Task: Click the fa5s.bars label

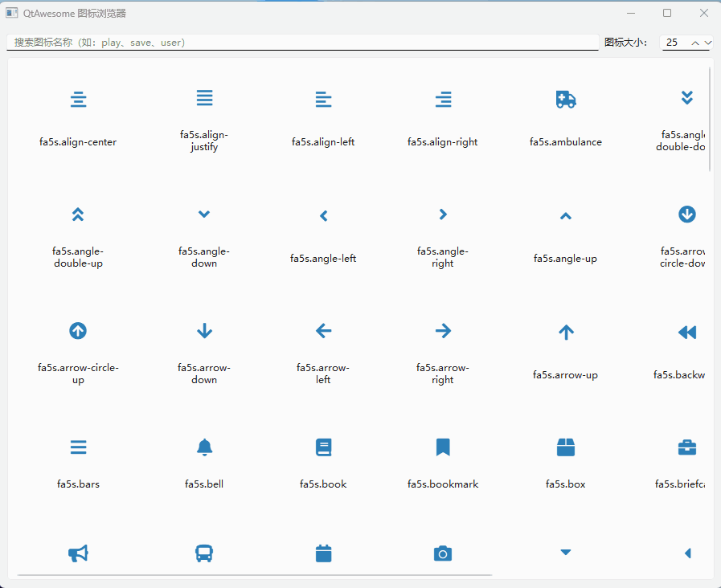Action: click(x=78, y=484)
